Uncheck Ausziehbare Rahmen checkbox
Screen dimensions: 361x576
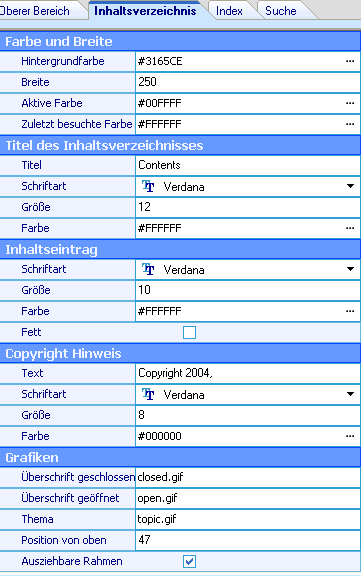189,561
